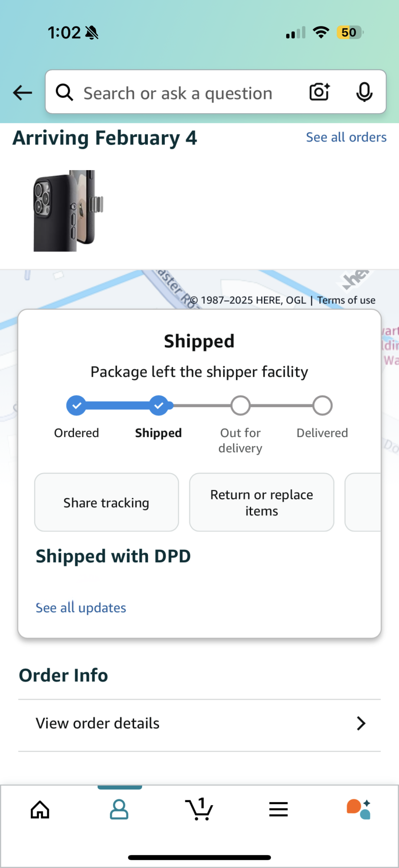Viewport: 399px width, 868px height.
Task: Tap the back arrow icon
Action: [23, 92]
